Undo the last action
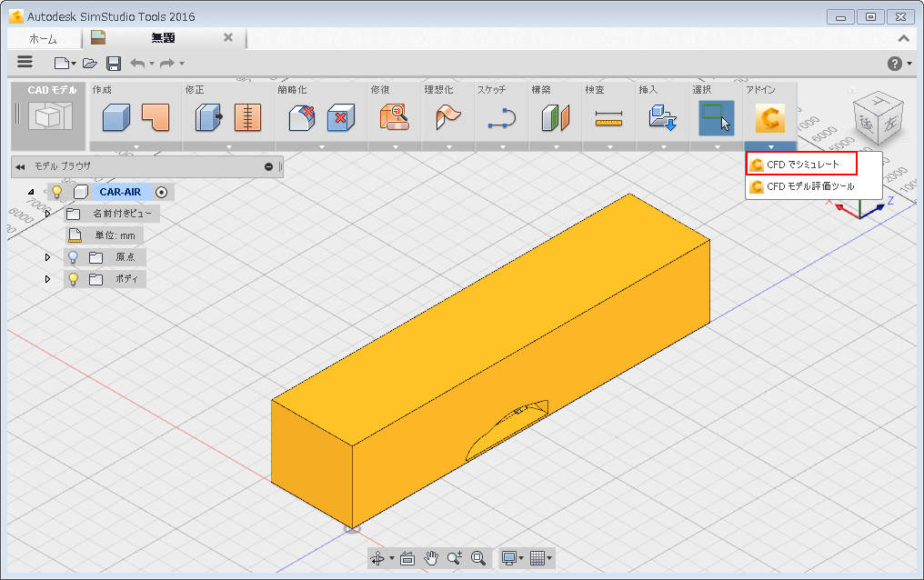The image size is (924, 580). coord(137,63)
